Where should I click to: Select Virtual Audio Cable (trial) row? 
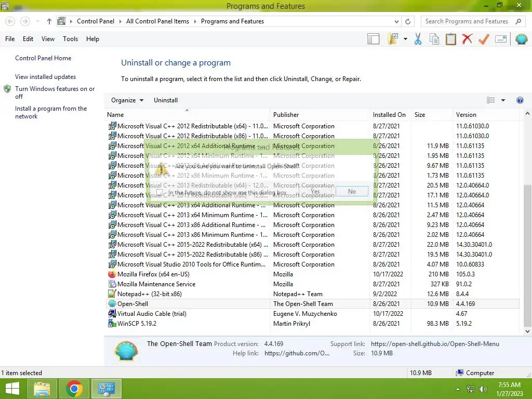pos(312,313)
